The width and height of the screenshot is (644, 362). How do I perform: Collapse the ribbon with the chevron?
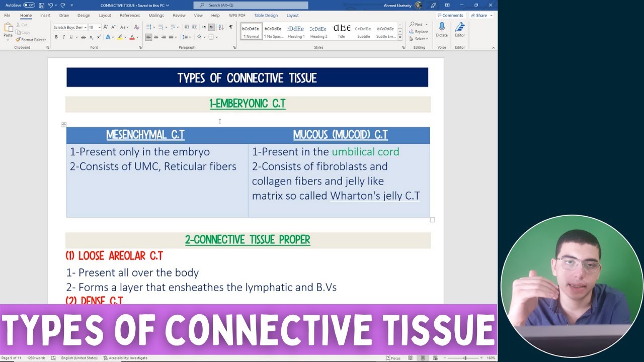(x=493, y=48)
